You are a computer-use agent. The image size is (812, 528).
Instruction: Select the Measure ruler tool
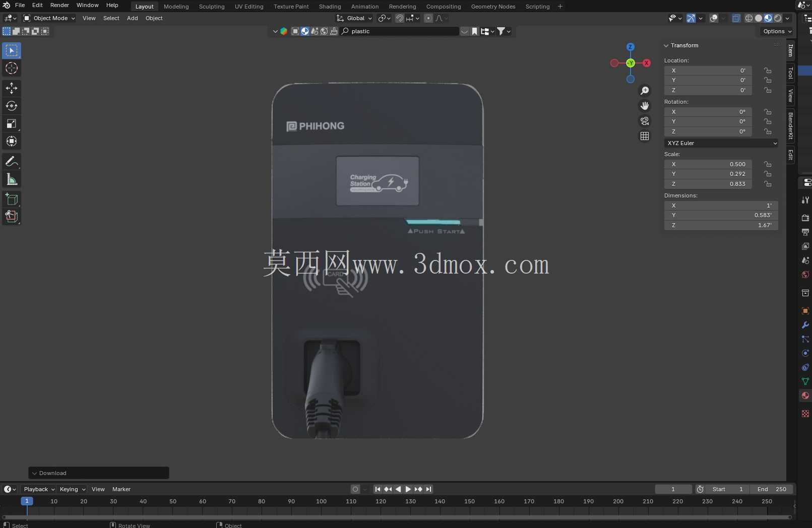coord(12,179)
